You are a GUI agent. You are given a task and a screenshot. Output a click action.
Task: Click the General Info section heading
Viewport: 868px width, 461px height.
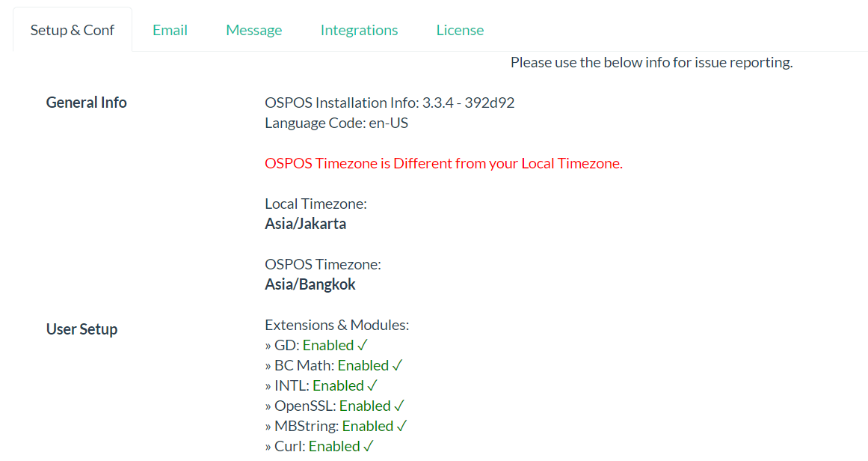(86, 102)
